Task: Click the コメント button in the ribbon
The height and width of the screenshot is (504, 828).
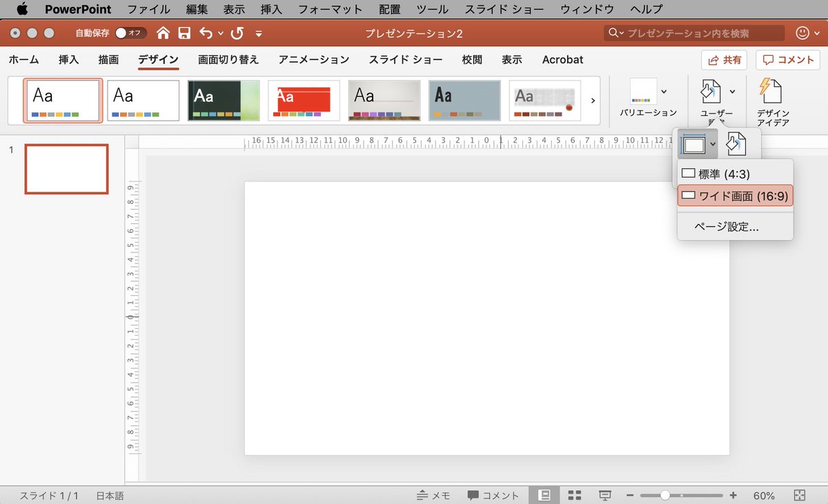Action: [787, 60]
